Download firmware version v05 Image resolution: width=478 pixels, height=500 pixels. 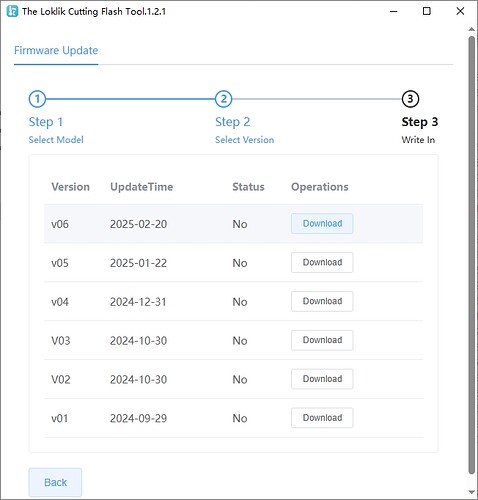point(322,262)
